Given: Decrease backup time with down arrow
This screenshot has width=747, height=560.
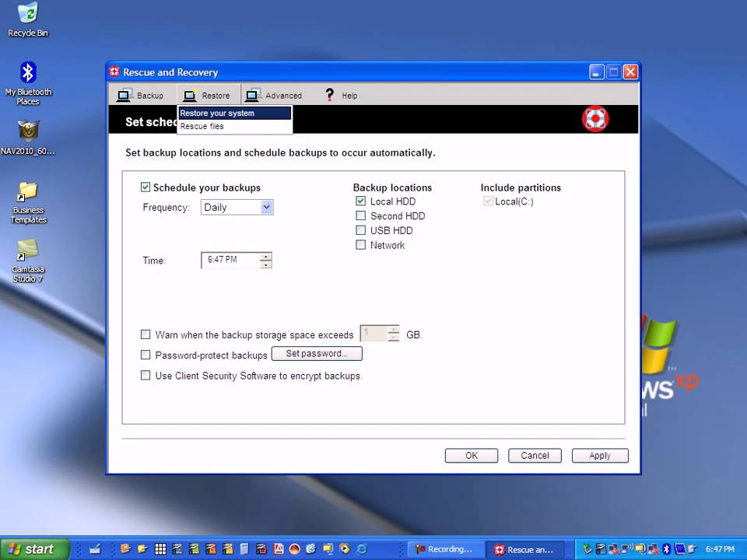Looking at the screenshot, I should [x=266, y=264].
